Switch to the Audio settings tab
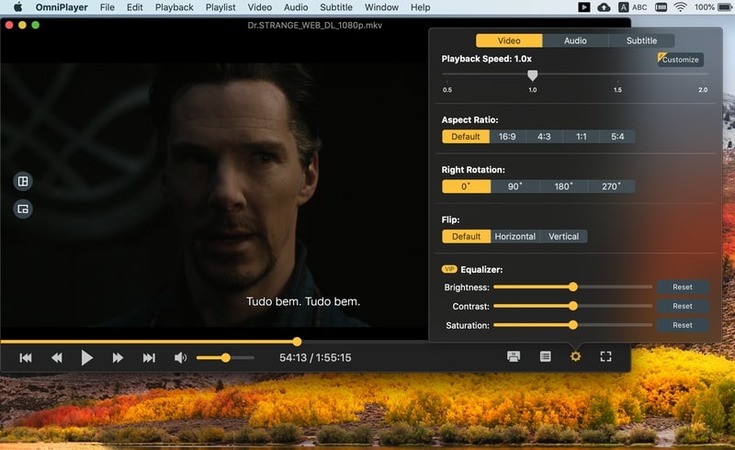 pyautogui.click(x=575, y=40)
